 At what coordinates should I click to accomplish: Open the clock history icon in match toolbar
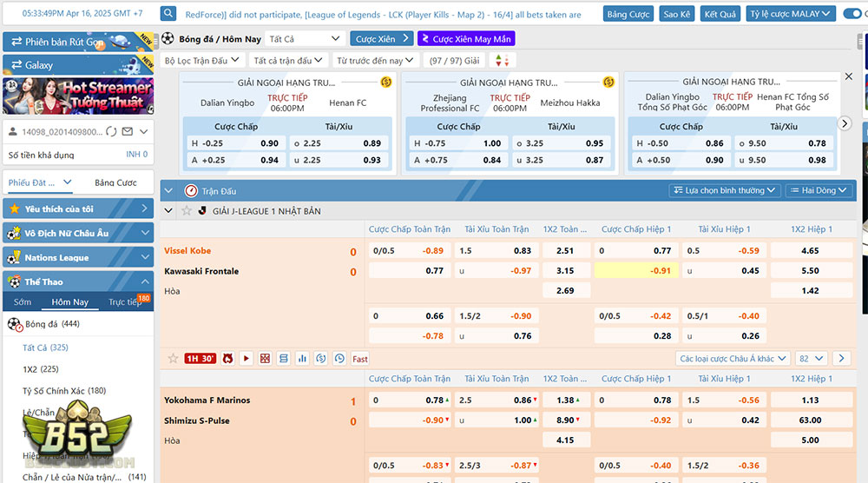click(x=339, y=359)
